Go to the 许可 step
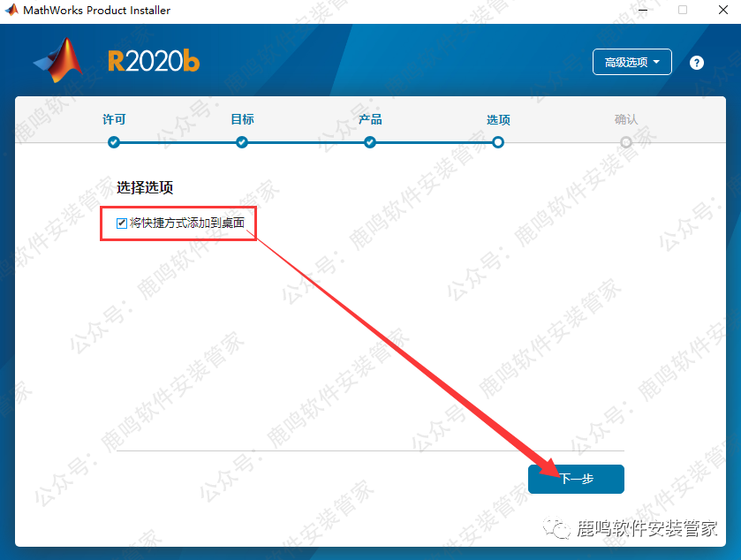Viewport: 741px width, 560px height. [114, 119]
